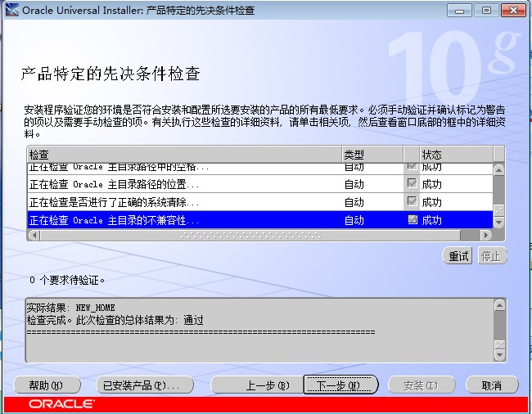Click 检查完成 overall result line
This screenshot has height=414, width=532.
pos(115,320)
